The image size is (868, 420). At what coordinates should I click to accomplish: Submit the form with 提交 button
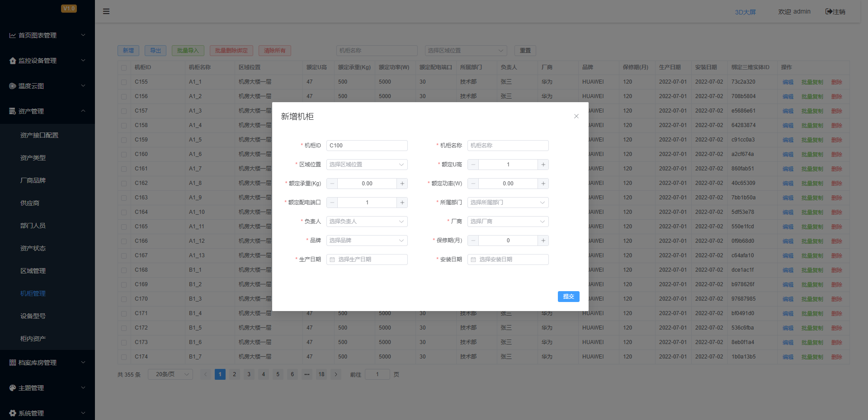pyautogui.click(x=569, y=297)
